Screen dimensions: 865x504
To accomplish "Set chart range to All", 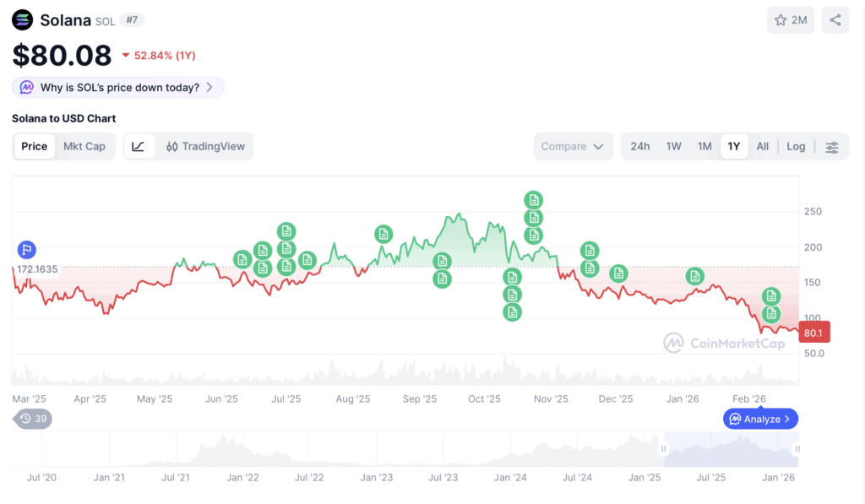I will (763, 146).
